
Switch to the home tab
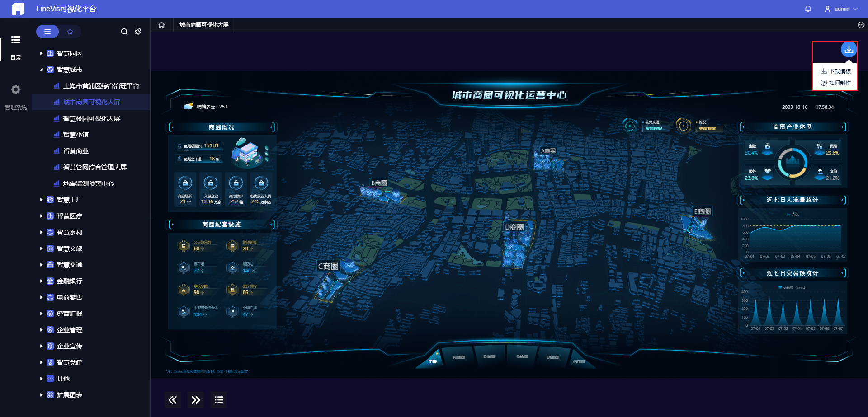[x=161, y=25]
